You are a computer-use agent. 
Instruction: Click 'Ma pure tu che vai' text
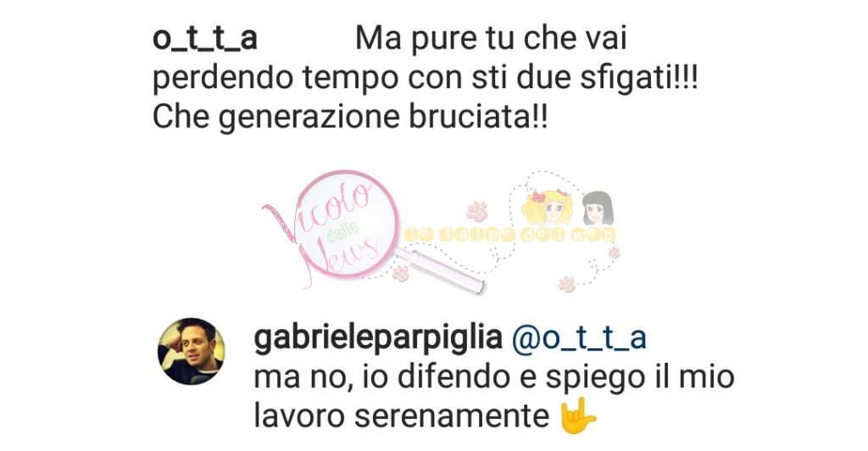pyautogui.click(x=491, y=39)
